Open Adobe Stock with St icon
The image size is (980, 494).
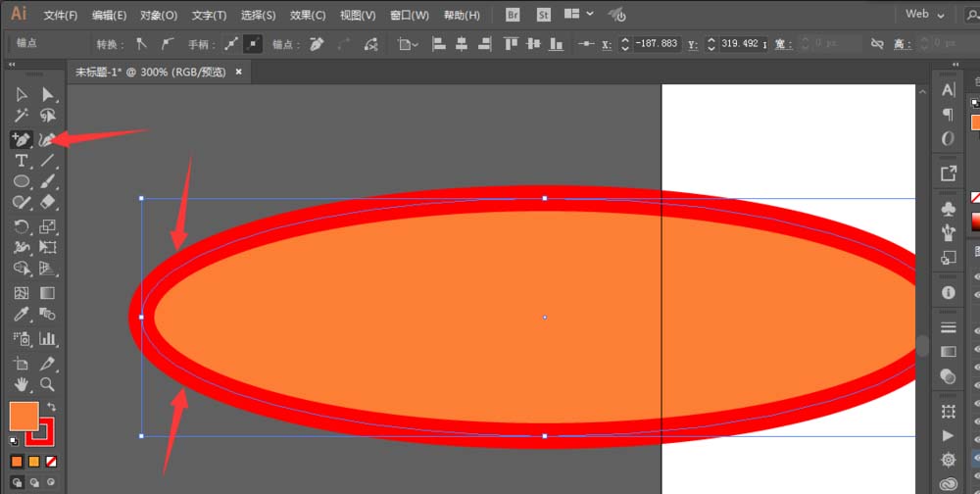(543, 15)
